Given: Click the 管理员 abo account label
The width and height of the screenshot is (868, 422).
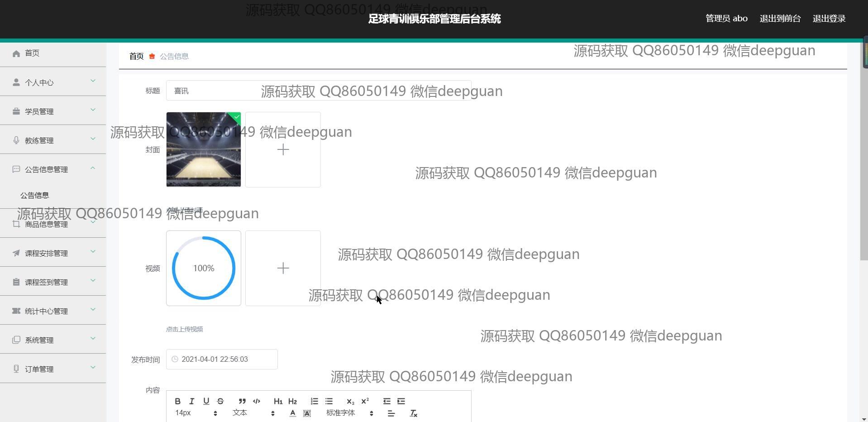Looking at the screenshot, I should click(x=726, y=19).
